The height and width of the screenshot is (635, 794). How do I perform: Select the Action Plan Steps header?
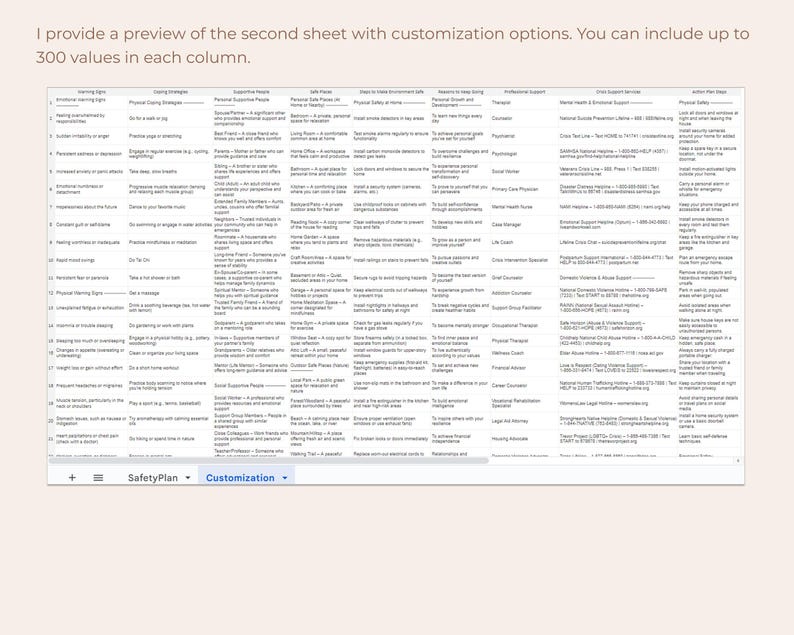709,92
